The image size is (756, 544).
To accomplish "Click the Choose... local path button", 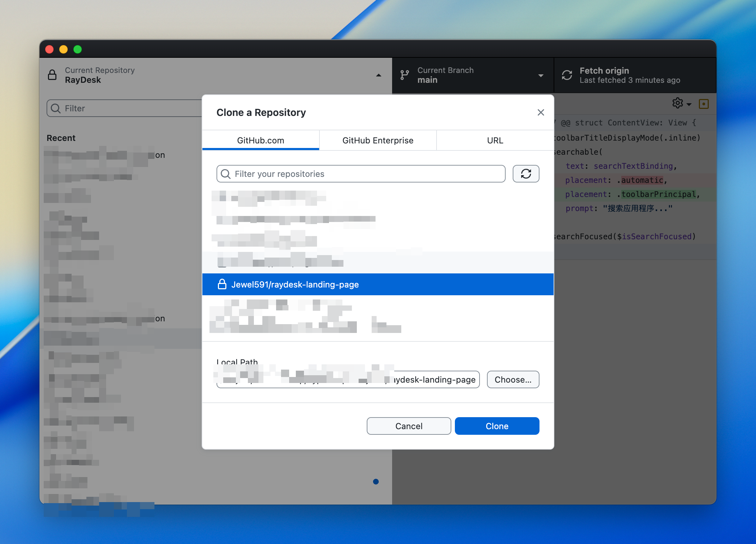I will point(513,379).
